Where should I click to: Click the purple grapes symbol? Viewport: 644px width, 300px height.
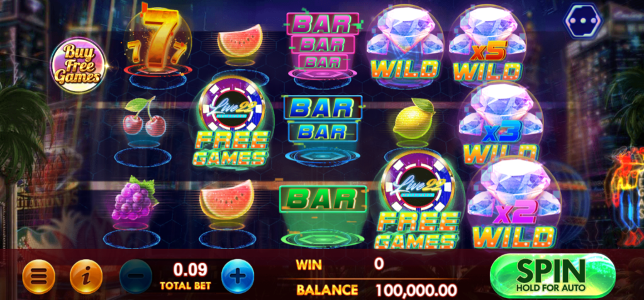click(135, 199)
